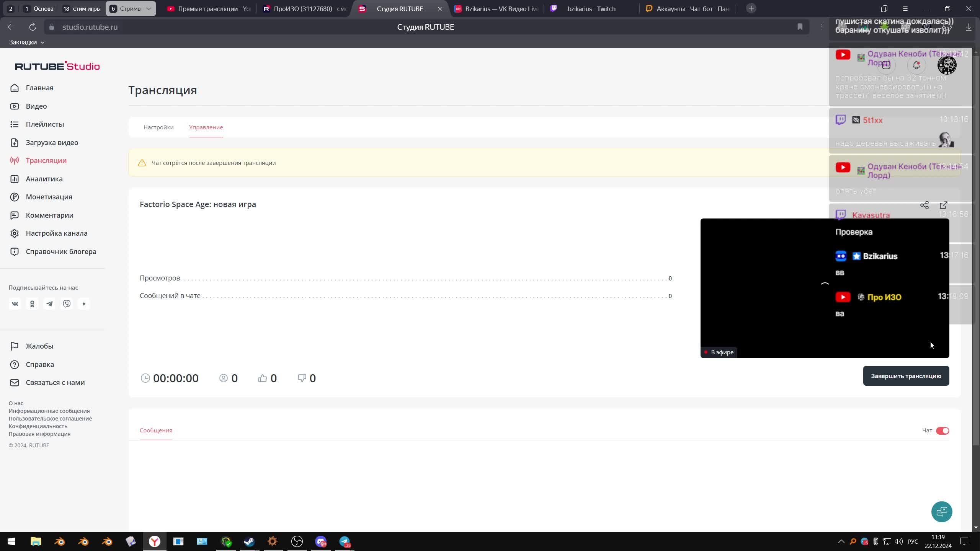Open the support chat bubble icon
The width and height of the screenshot is (980, 551).
click(x=941, y=512)
